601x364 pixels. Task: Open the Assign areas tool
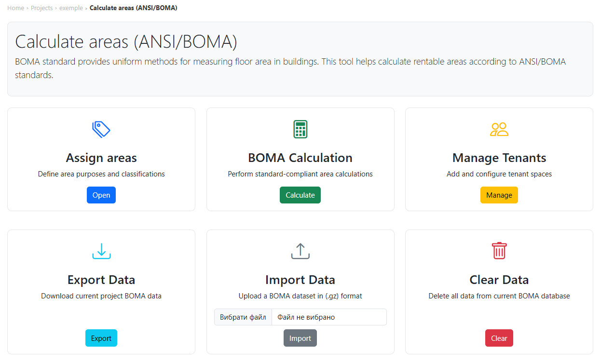pyautogui.click(x=101, y=195)
